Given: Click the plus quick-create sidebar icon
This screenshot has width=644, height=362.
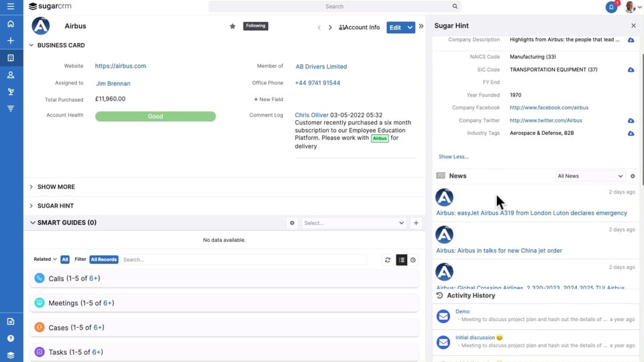Looking at the screenshot, I should (11, 41).
